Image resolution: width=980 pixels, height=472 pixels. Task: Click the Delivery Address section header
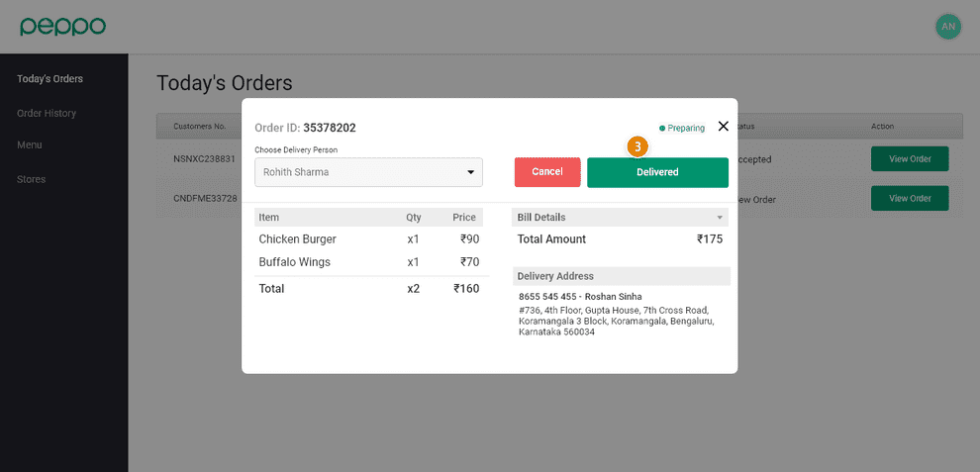click(621, 276)
